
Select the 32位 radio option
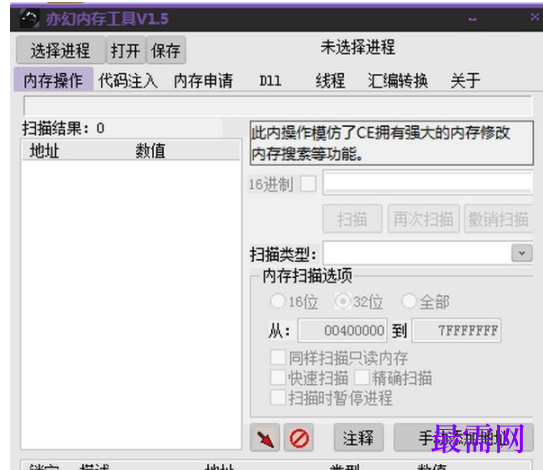[x=343, y=301]
